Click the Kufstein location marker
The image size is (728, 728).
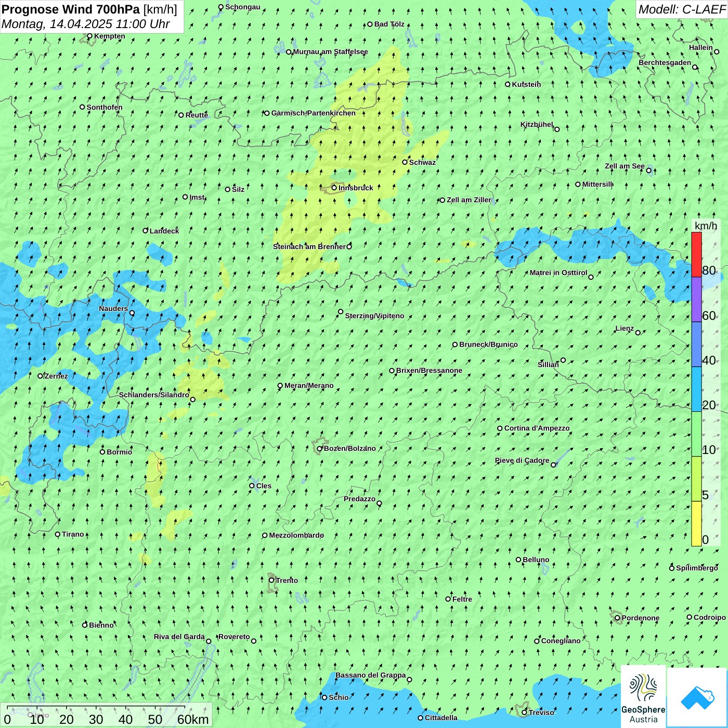pos(508,84)
